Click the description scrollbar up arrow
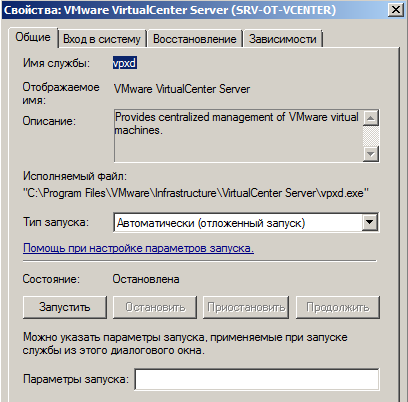Viewport: 408px width, 402px height. click(371, 118)
